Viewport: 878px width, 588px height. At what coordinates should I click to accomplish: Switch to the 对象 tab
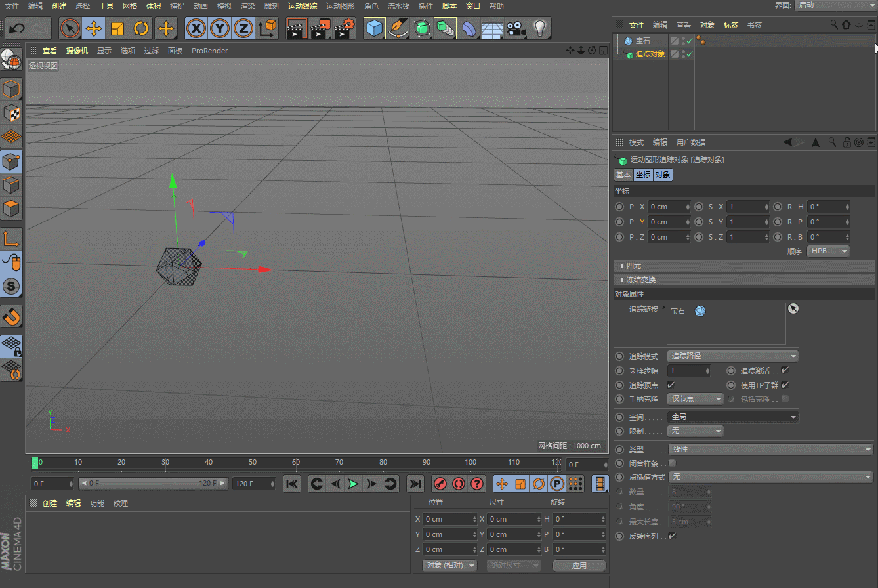(663, 175)
